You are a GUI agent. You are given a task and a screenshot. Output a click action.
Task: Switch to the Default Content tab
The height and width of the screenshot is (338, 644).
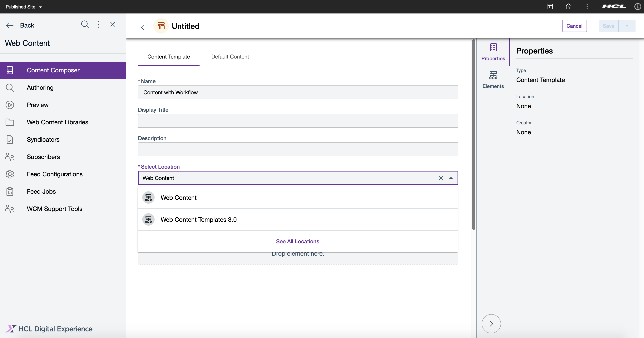click(230, 57)
